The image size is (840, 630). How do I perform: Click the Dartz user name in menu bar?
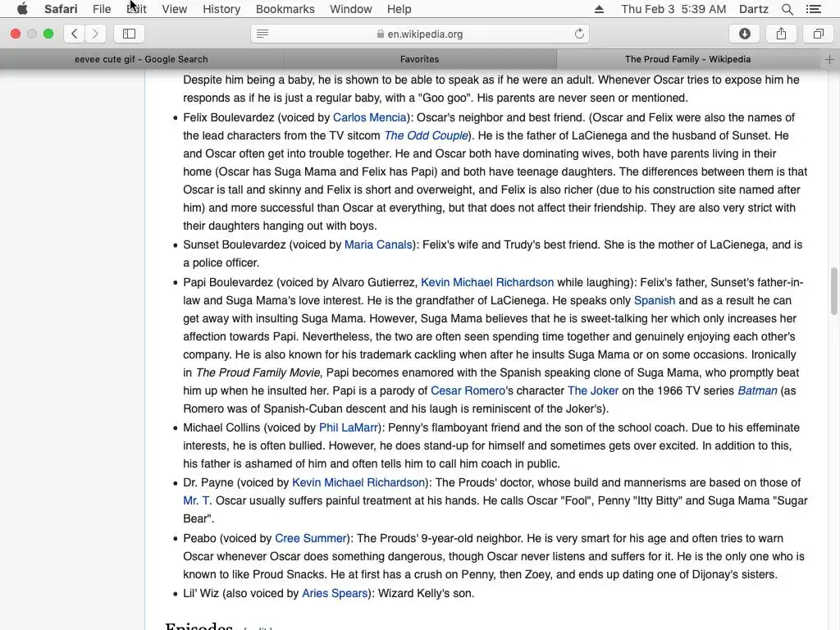coord(753,9)
